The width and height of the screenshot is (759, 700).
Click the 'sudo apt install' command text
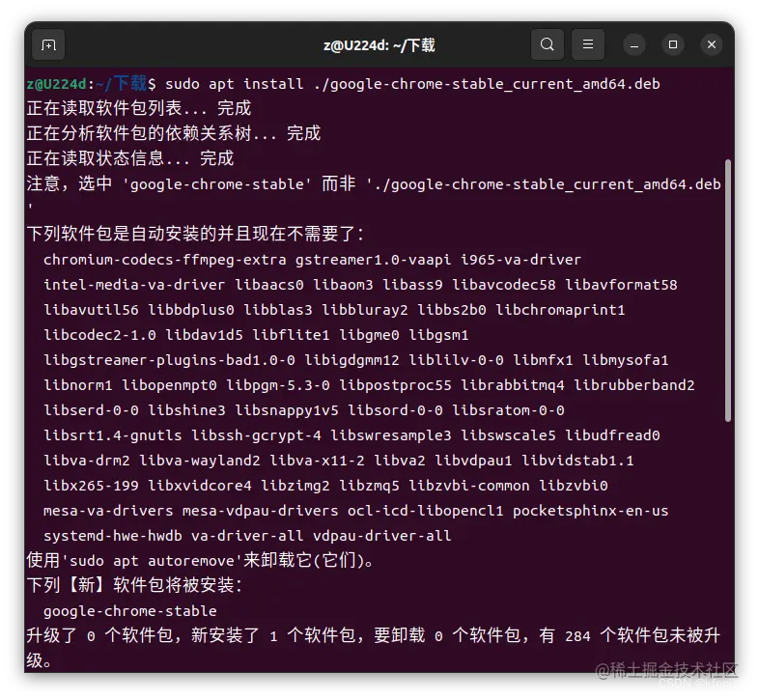click(x=235, y=84)
